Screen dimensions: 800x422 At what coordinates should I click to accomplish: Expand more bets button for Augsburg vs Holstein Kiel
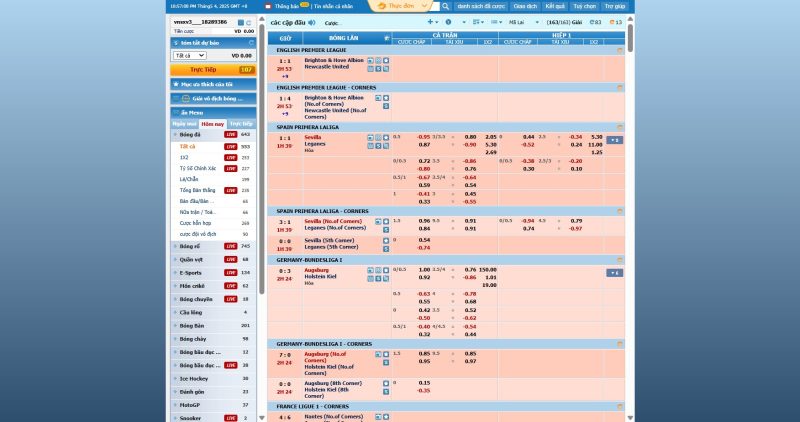[x=614, y=273]
